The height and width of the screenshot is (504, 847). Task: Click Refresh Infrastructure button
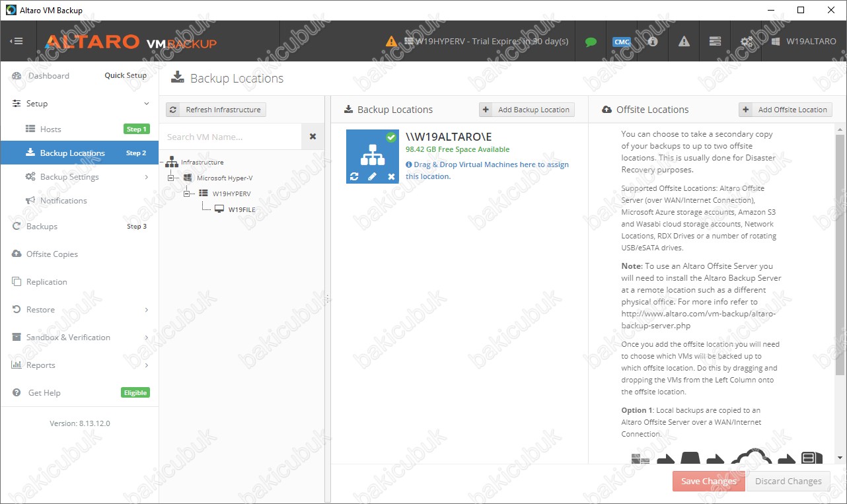(216, 110)
